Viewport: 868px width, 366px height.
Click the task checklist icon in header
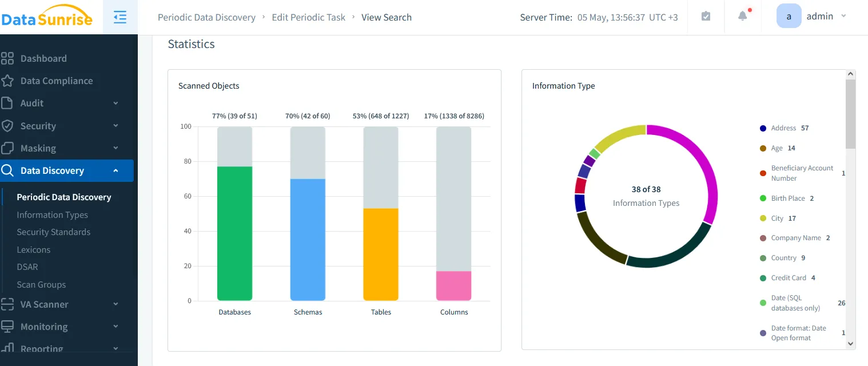pos(706,17)
